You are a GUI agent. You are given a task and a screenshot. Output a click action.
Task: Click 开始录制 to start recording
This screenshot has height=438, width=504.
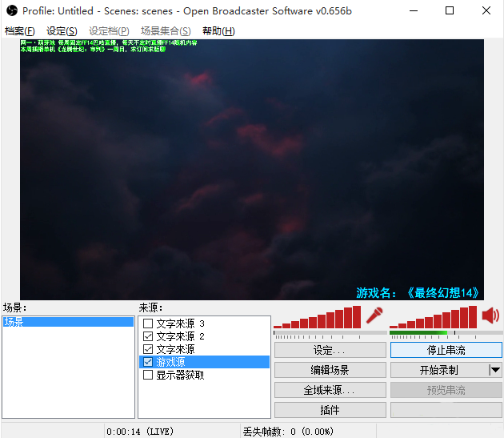coord(439,370)
